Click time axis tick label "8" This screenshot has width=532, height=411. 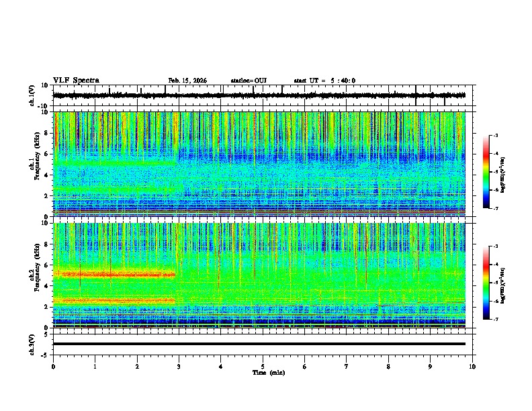click(388, 367)
